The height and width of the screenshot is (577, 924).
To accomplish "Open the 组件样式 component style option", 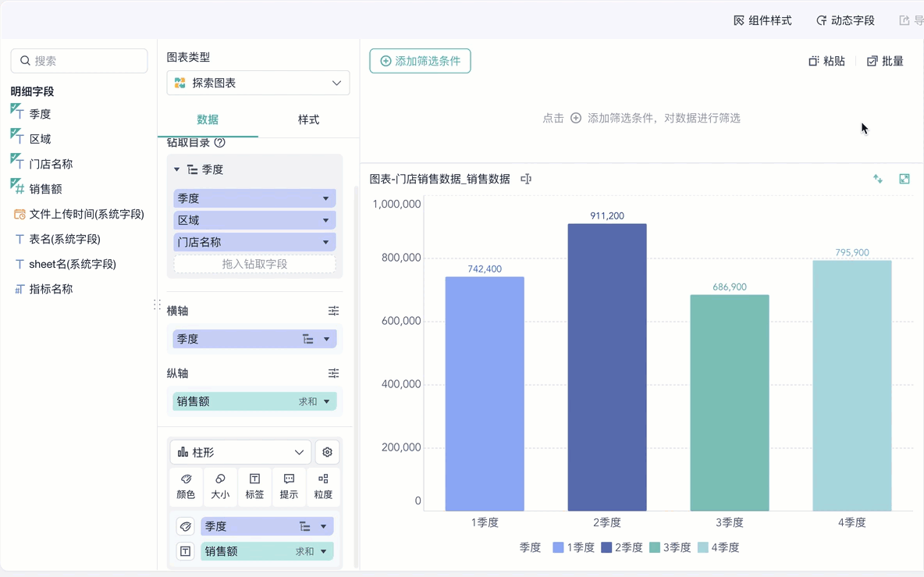I will click(x=762, y=20).
